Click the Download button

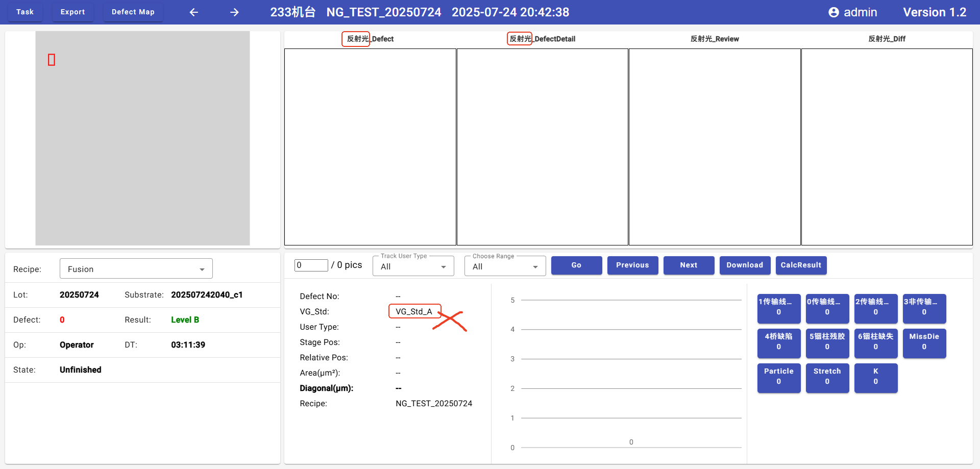pos(745,265)
